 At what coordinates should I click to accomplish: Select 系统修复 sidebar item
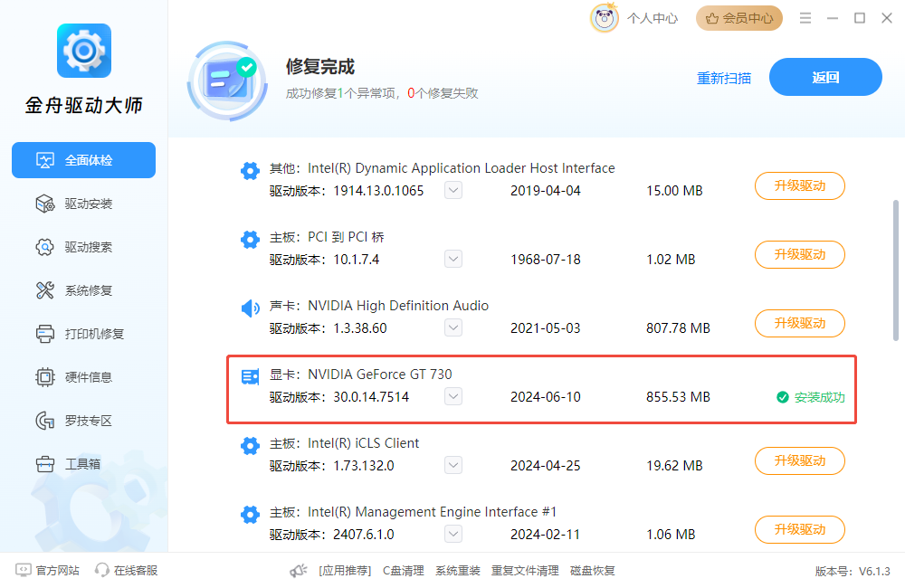[x=83, y=290]
